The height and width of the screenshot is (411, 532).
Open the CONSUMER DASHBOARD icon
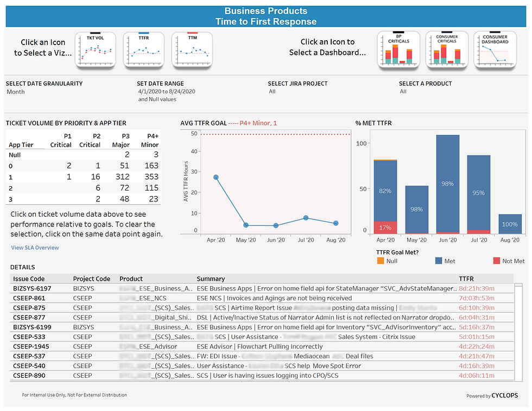pyautogui.click(x=495, y=50)
